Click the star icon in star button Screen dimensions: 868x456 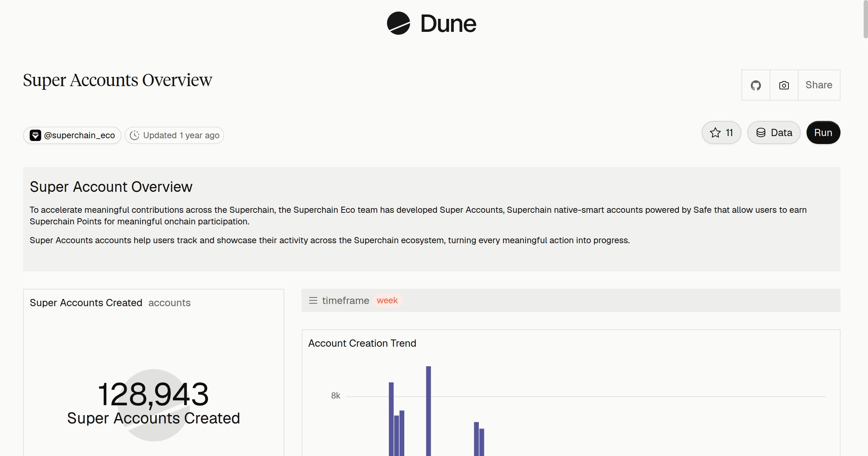point(715,132)
